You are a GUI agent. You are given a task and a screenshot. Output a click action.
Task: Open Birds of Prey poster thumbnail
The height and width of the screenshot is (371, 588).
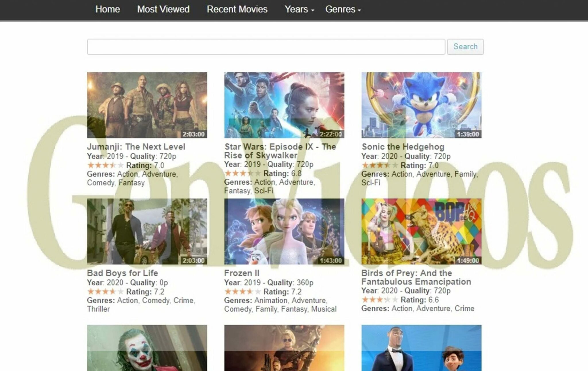(x=421, y=231)
